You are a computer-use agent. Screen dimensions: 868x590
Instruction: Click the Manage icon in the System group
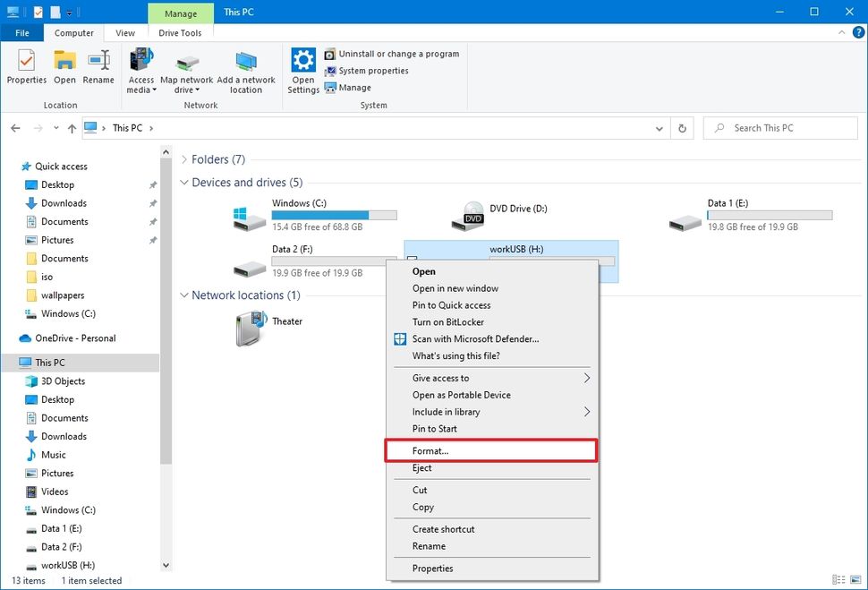[329, 87]
